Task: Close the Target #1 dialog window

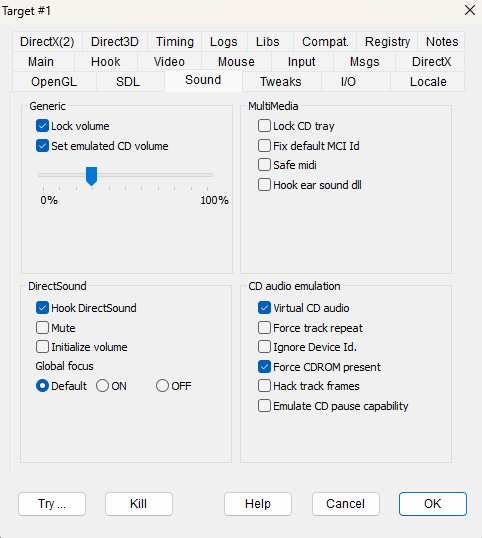Action: pos(470,10)
